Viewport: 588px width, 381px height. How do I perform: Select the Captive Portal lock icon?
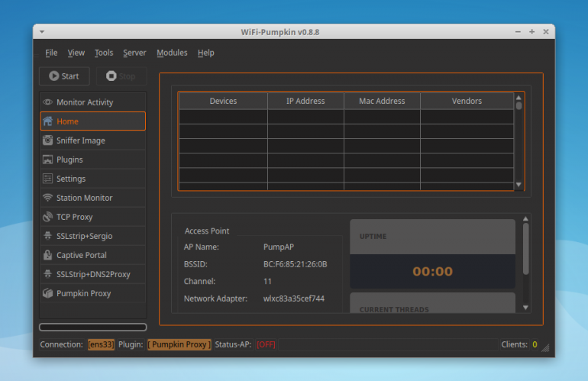point(47,255)
